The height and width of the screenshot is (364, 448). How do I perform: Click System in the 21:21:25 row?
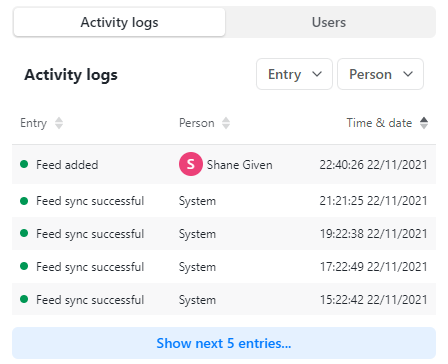tap(197, 201)
